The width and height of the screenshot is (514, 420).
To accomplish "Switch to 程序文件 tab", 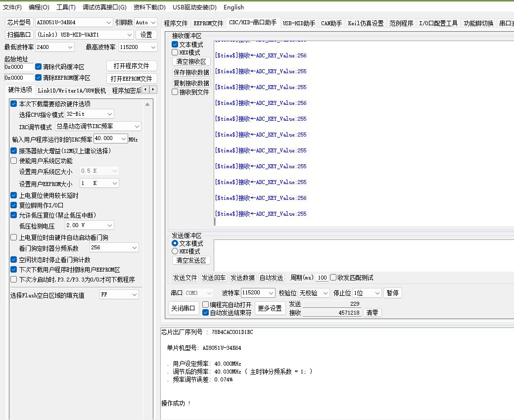I will [x=176, y=23].
